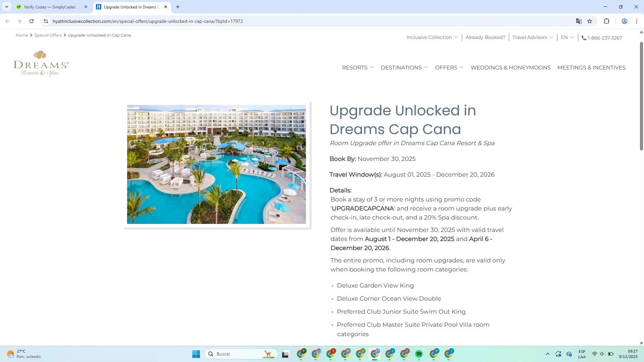Open the Extensions puzzle icon
The width and height of the screenshot is (644, 362).
[607, 21]
